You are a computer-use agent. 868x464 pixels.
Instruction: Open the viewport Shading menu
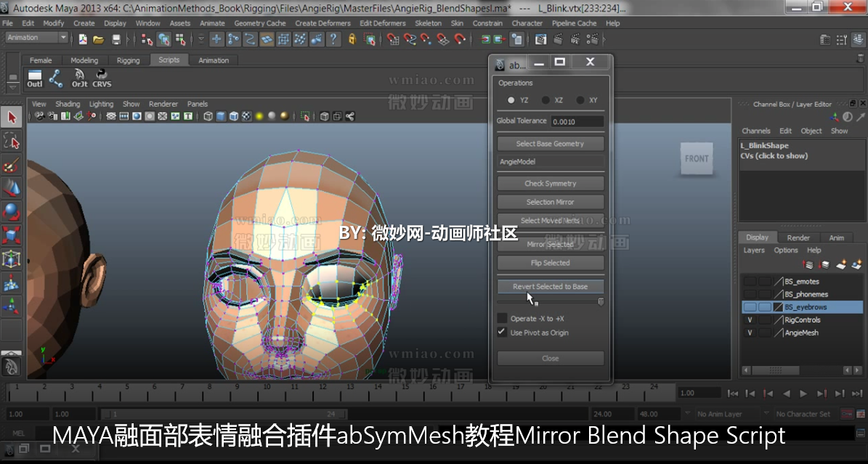tap(68, 104)
